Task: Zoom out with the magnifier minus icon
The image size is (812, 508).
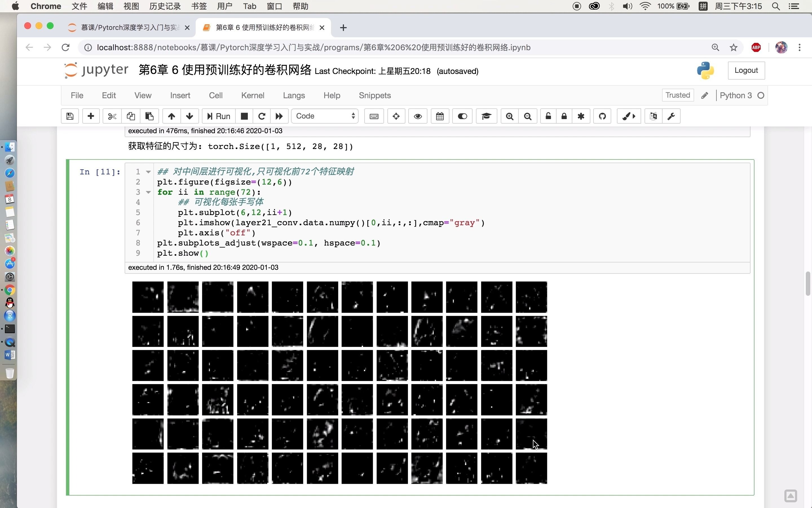Action: 528,116
